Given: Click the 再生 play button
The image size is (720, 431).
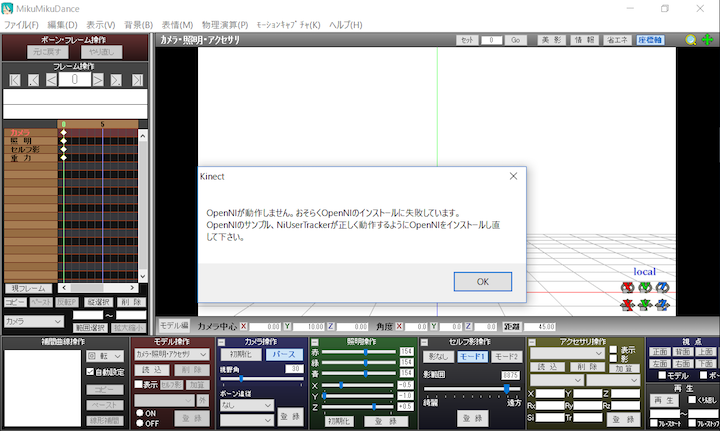Looking at the screenshot, I should click(x=664, y=401).
